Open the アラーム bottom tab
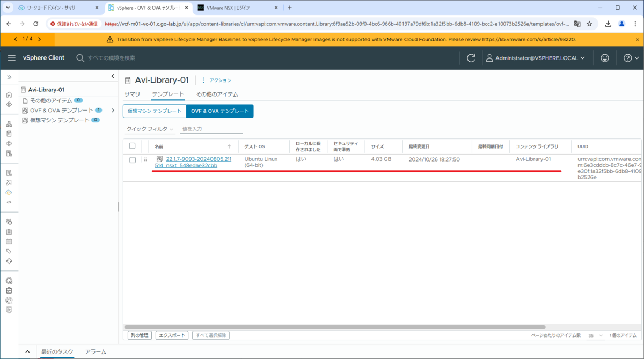The height and width of the screenshot is (359, 644). coord(96,351)
